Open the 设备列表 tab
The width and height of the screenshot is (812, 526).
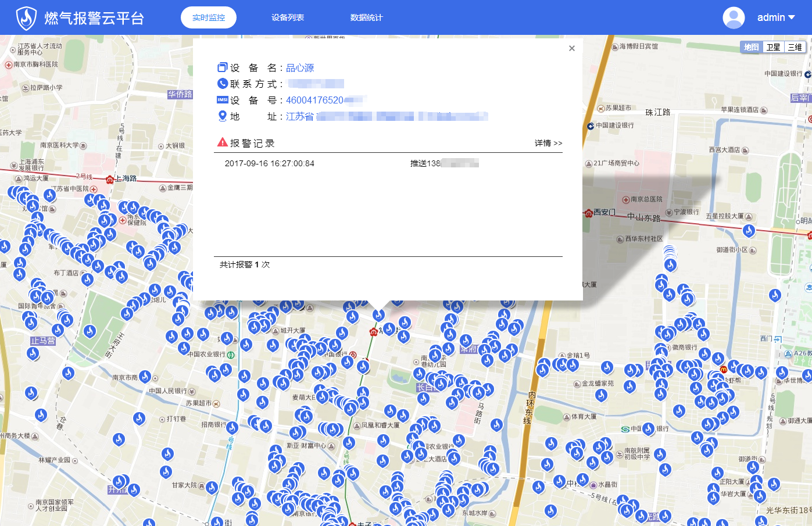pyautogui.click(x=288, y=17)
